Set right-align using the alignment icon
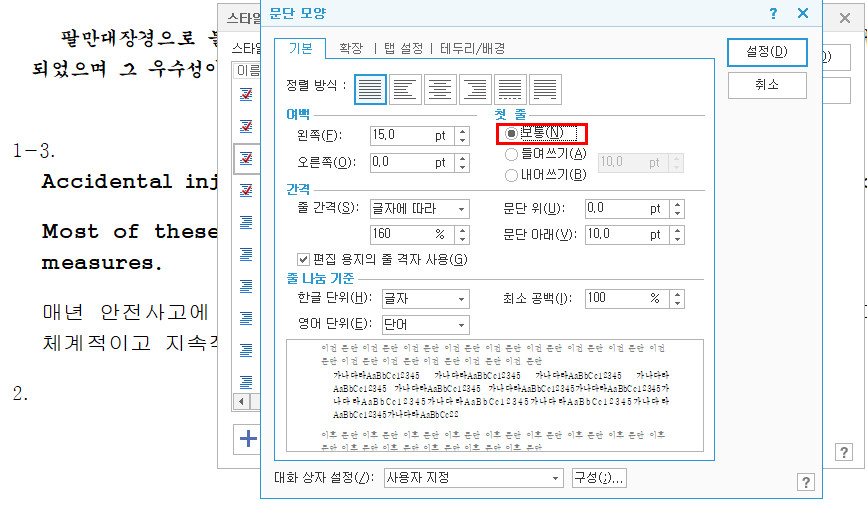This screenshot has width=867, height=506. click(x=475, y=88)
